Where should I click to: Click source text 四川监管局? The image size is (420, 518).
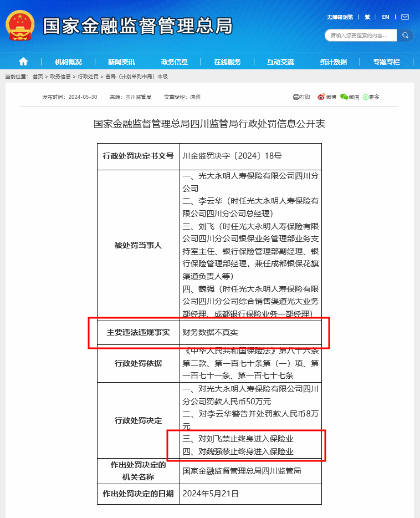[138, 97]
